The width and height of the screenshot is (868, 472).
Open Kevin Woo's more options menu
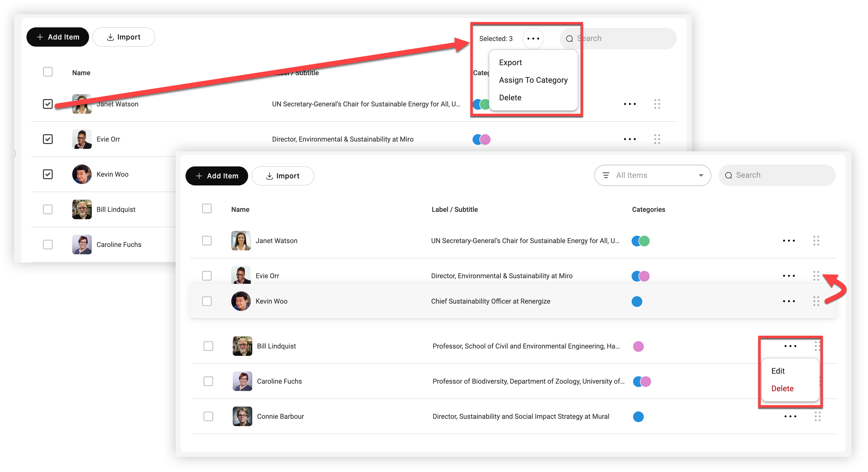click(789, 301)
